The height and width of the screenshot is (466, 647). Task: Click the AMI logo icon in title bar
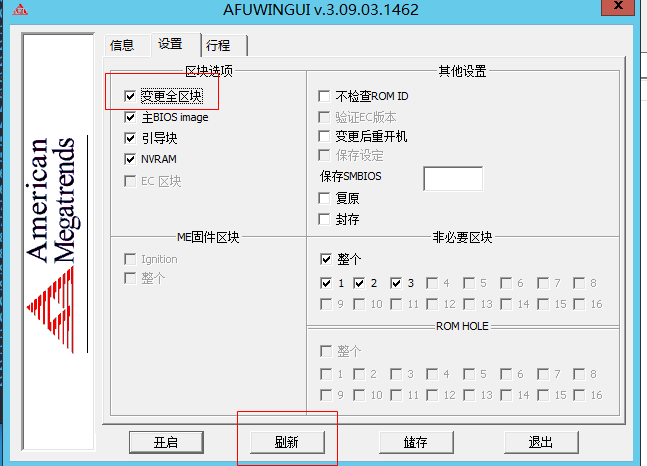(20, 9)
